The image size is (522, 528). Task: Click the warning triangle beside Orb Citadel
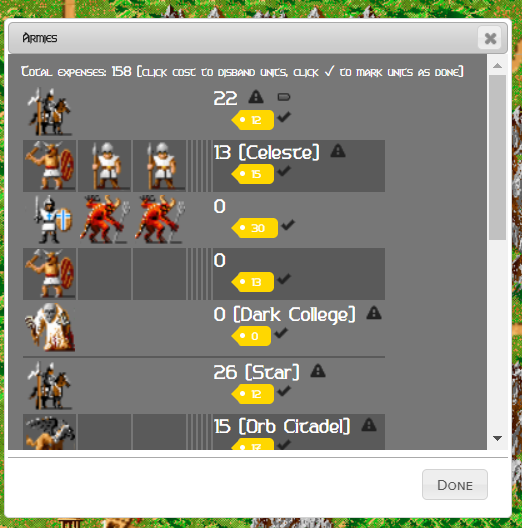(369, 425)
